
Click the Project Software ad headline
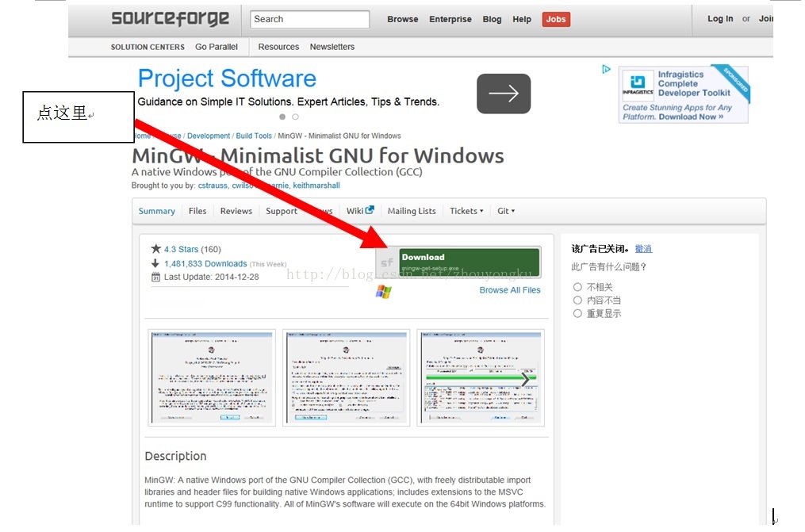[227, 78]
